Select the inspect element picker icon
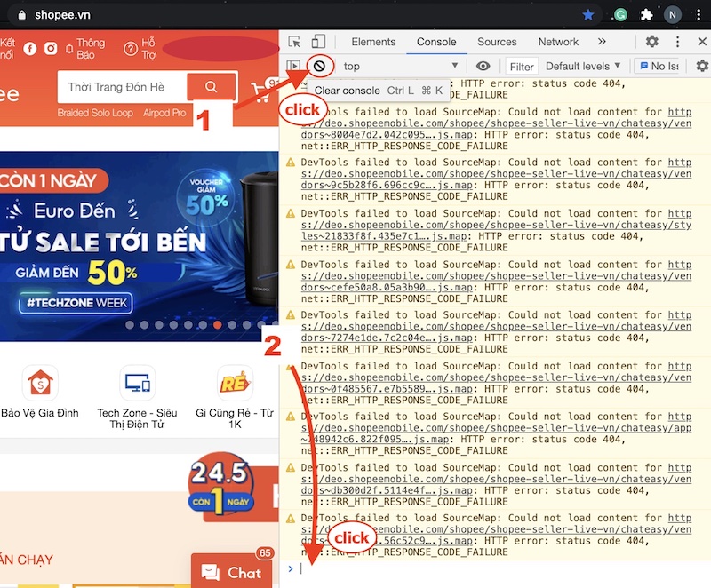711x588 pixels. [295, 42]
